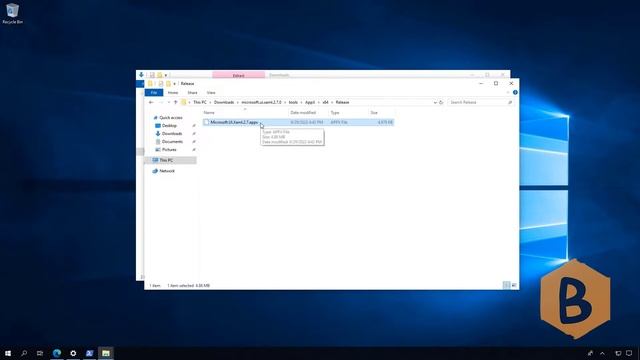
Task: Open Desktop in the navigation pane
Action: [x=169, y=126]
